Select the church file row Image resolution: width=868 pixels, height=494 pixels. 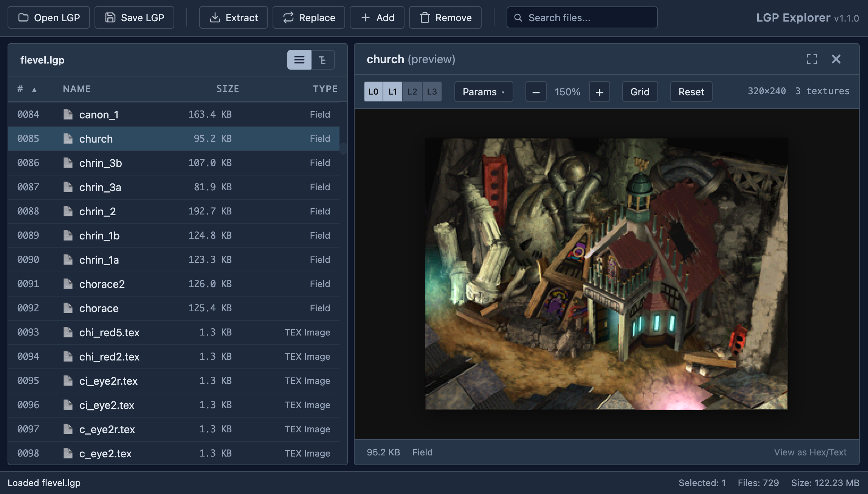tap(174, 138)
